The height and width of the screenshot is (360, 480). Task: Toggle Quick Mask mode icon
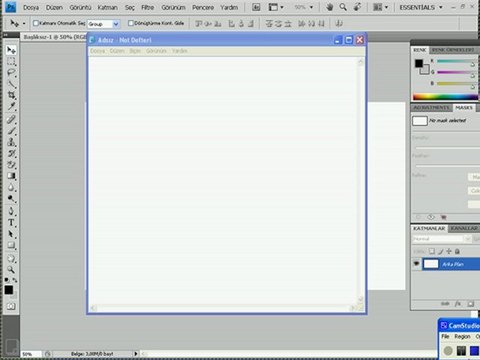[x=11, y=306]
